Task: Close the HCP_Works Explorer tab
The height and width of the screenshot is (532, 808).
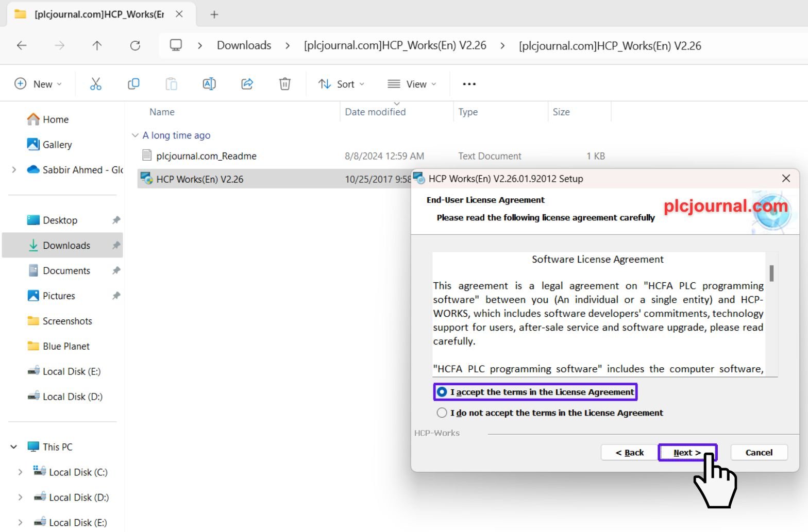Action: pyautogui.click(x=179, y=14)
